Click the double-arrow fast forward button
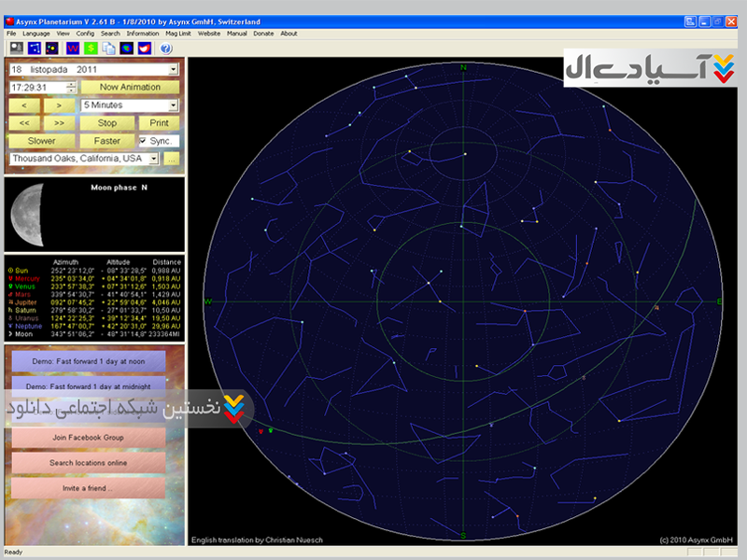The width and height of the screenshot is (747, 560). [x=59, y=123]
